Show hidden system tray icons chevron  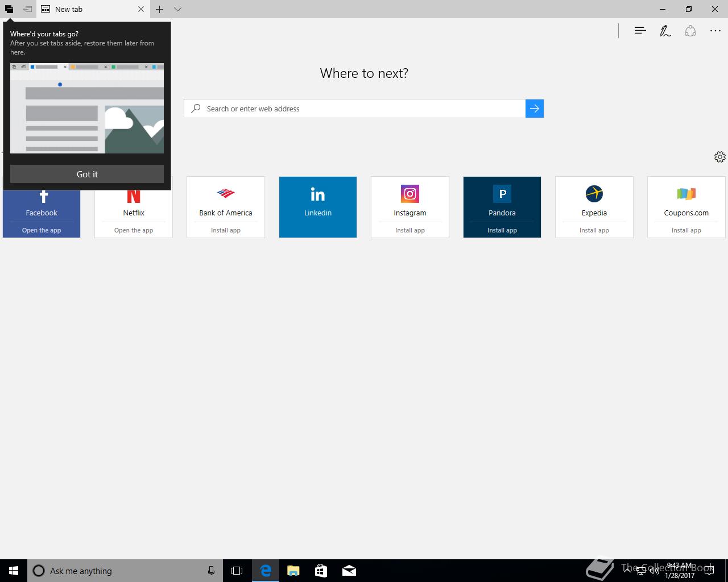tap(627, 571)
